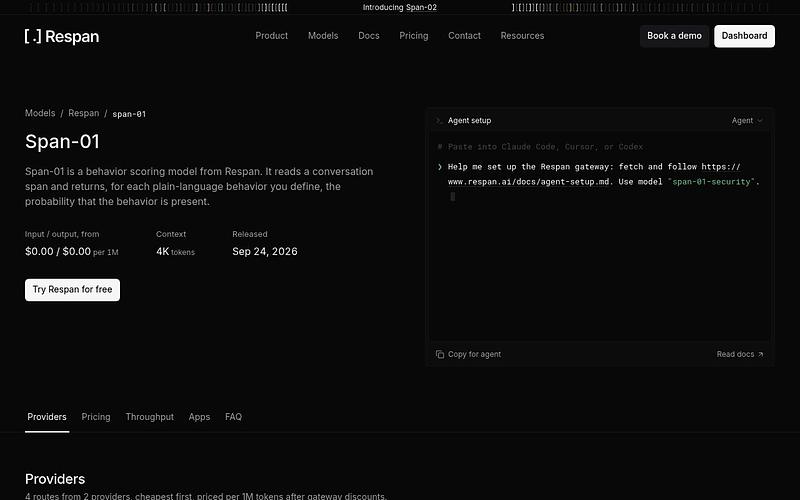Click the "span-01-security" model name
This screenshot has height=500, width=800.
click(x=711, y=182)
